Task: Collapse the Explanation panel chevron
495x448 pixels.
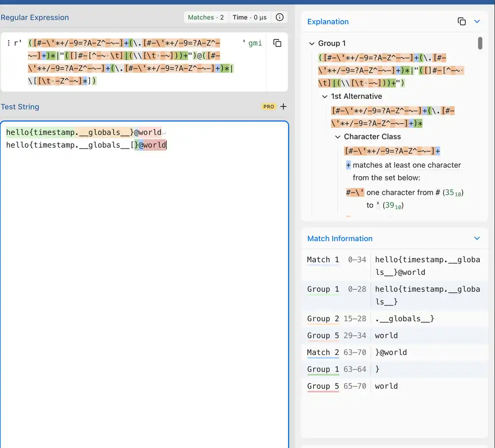Action: click(x=477, y=21)
